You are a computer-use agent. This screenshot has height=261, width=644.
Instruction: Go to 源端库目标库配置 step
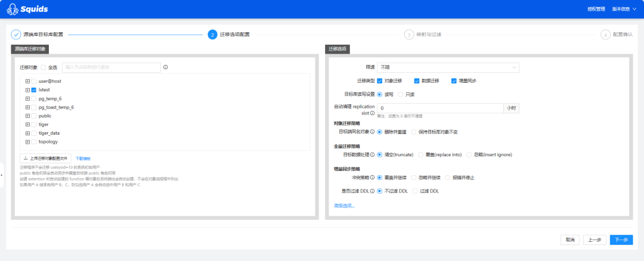point(44,35)
